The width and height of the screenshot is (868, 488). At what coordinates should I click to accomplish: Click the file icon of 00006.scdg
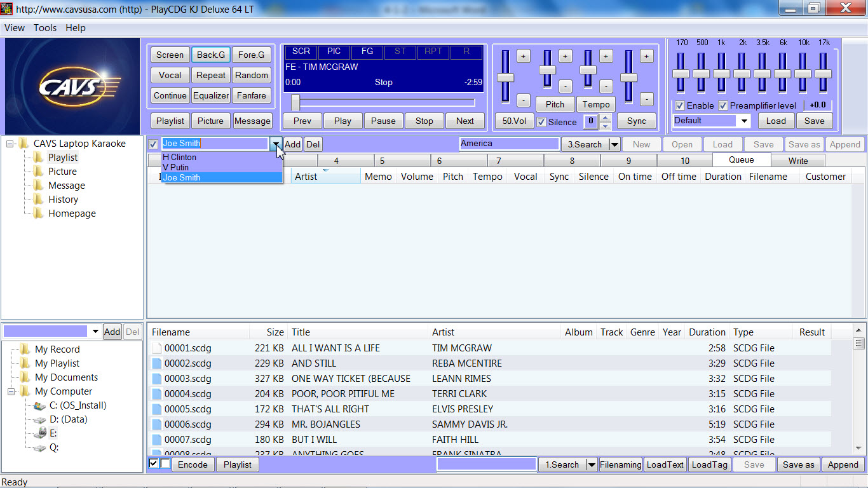pos(157,424)
